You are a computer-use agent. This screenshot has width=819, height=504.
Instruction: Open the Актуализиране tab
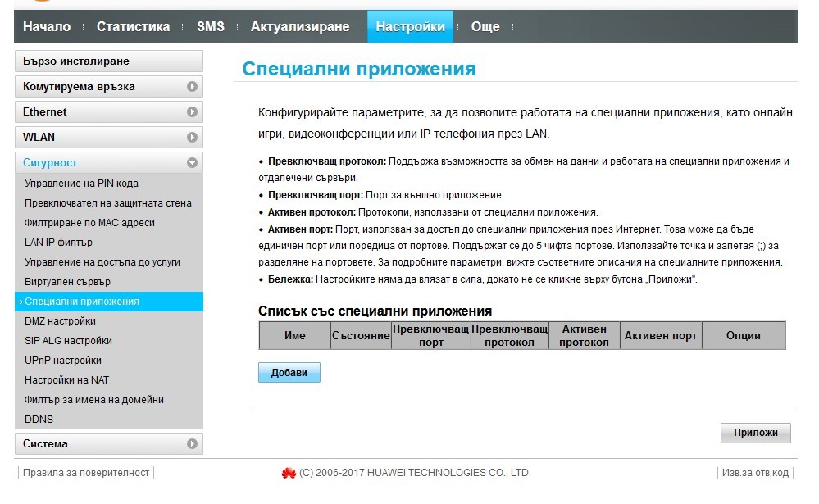coord(300,27)
